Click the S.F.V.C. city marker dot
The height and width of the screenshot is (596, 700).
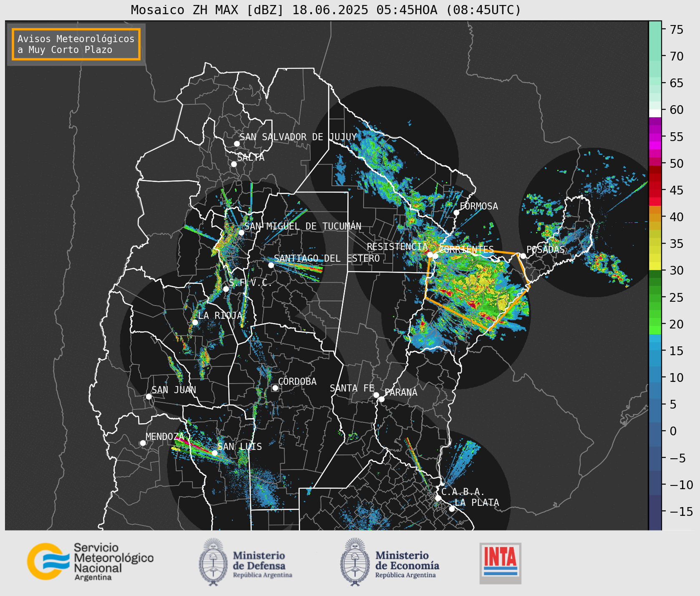pos(226,289)
